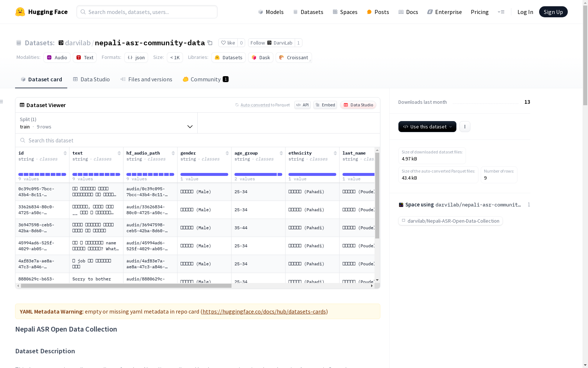Sort the ethnicity column with its arrows
This screenshot has height=368, width=588.
(x=335, y=153)
